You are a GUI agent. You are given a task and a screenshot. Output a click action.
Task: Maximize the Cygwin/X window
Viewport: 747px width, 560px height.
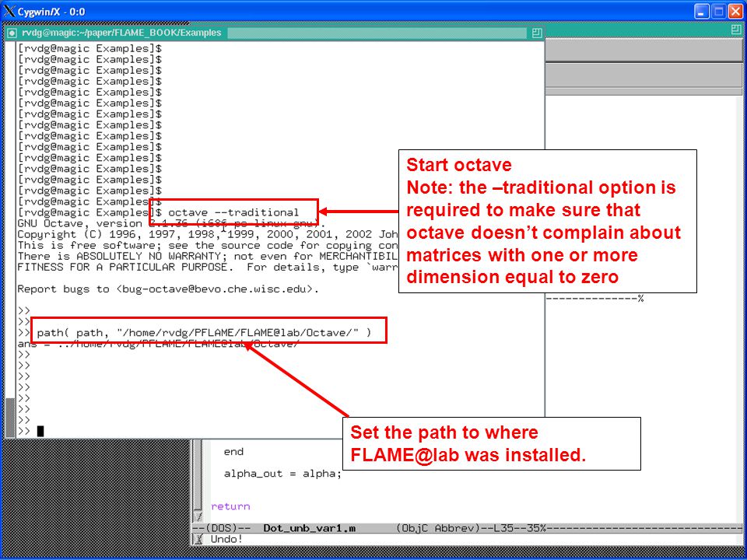(x=719, y=12)
